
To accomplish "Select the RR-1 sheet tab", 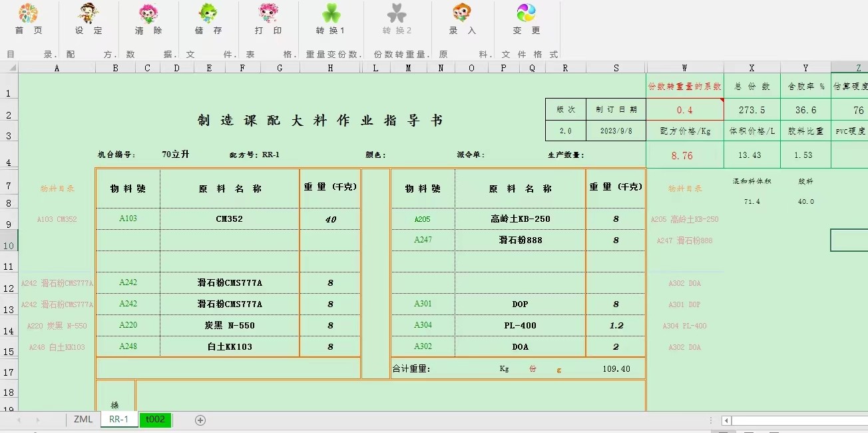I will click(119, 420).
